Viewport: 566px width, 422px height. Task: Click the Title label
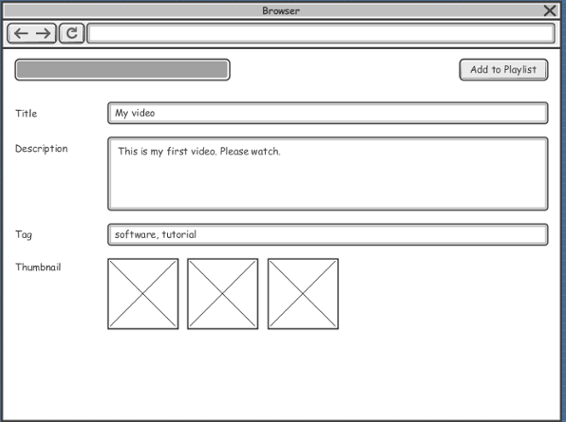26,113
